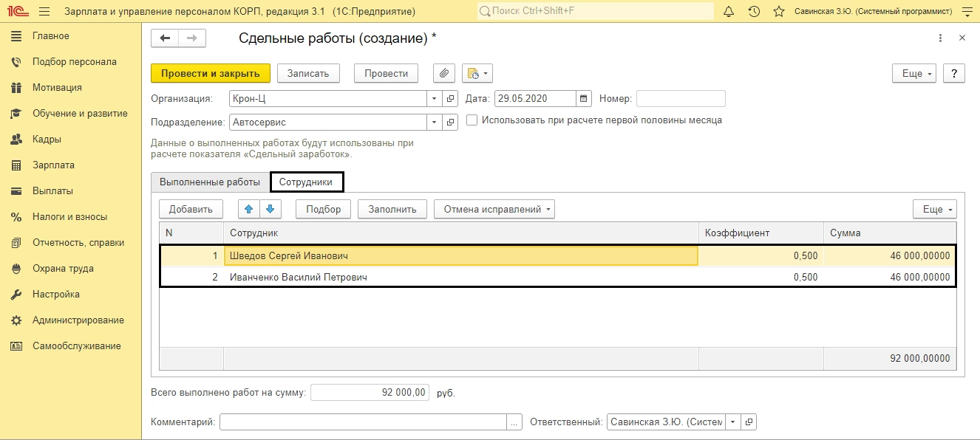The width and height of the screenshot is (980, 440).
Task: Select row Шведов Сергей Иванович
Action: (557, 255)
